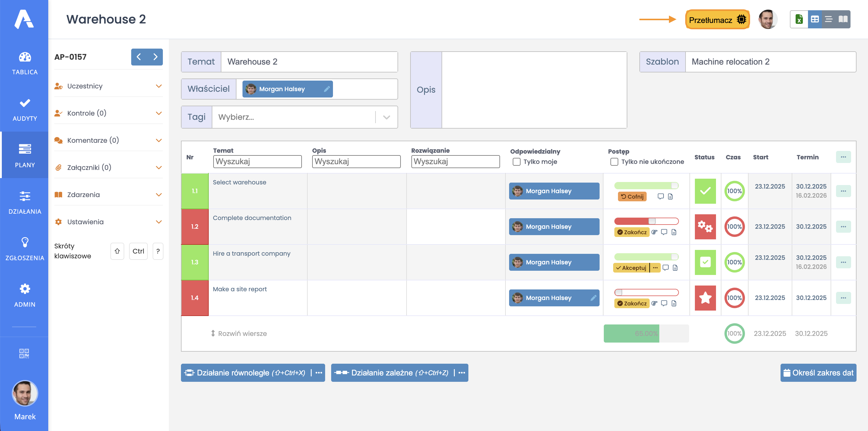This screenshot has width=868, height=431.
Task: Open the Tagi dropdown
Action: point(386,117)
